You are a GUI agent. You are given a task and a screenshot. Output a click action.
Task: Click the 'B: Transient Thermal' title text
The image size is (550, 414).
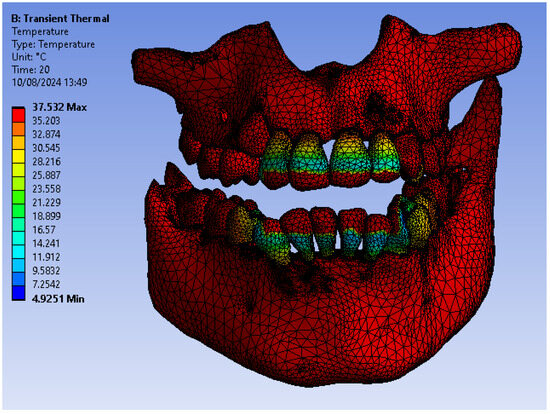60,19
